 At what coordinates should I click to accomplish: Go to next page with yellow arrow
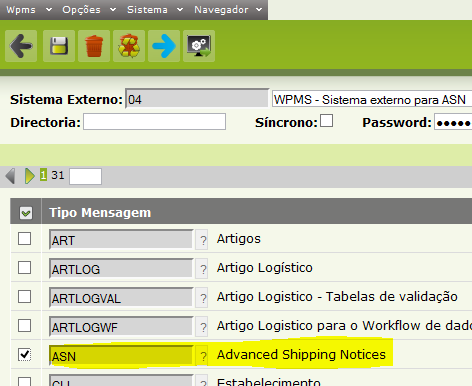click(30, 176)
